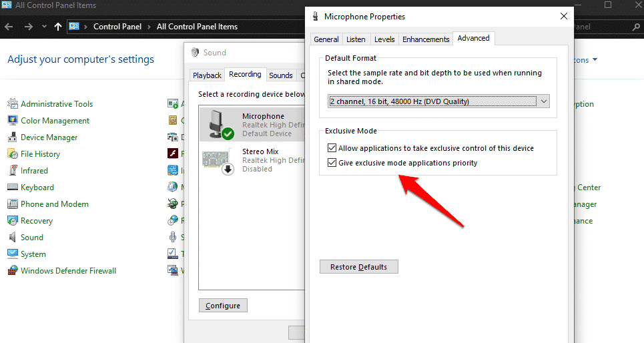Open the Phone and Modem link
644x343 pixels.
(55, 204)
